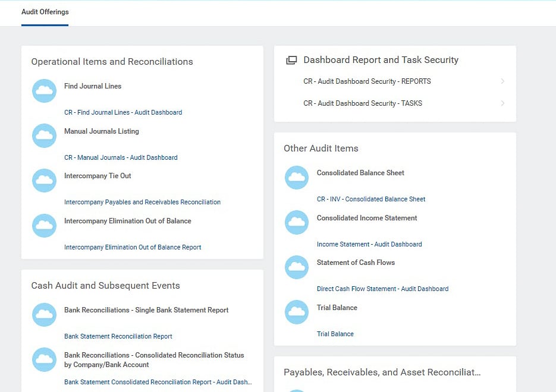Click the Dashboard Report and Task Security icon
Viewport: 556px width, 392px height.
click(291, 59)
